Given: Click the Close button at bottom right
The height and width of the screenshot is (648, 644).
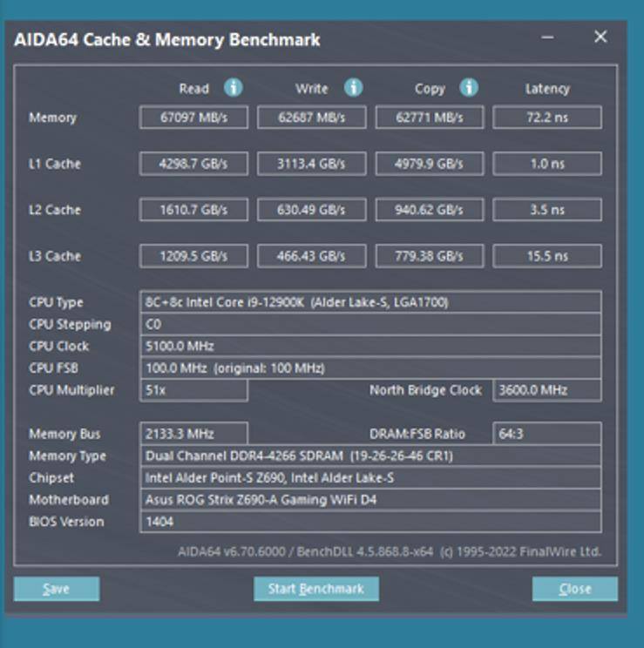Looking at the screenshot, I should tap(575, 589).
